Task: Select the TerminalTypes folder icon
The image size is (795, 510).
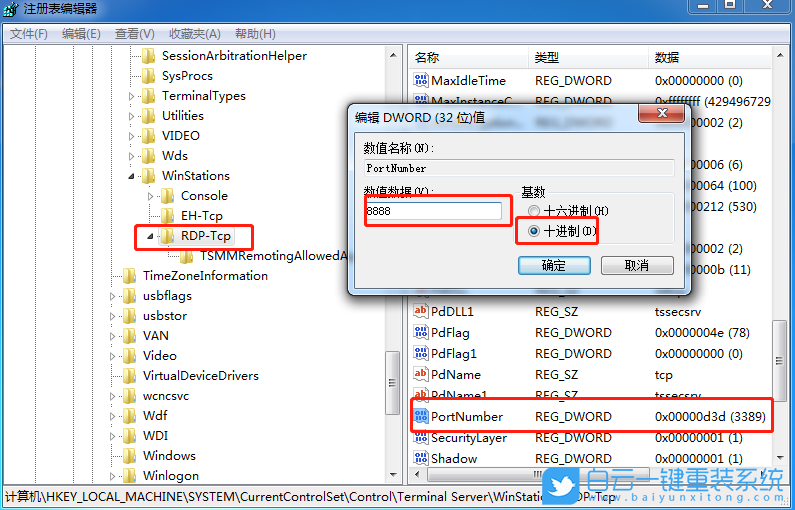Action: [149, 96]
